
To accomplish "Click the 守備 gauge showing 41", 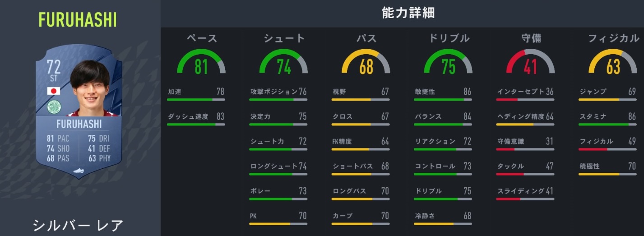I will tap(530, 63).
